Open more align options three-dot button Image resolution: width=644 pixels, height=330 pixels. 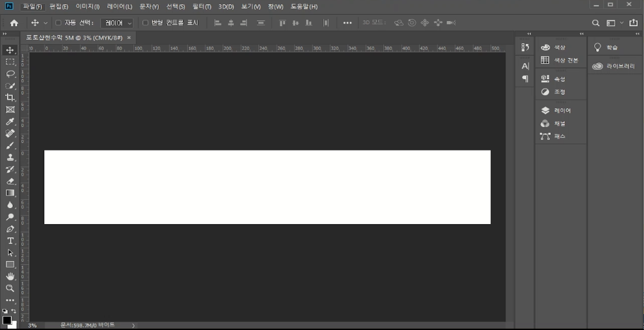click(348, 23)
